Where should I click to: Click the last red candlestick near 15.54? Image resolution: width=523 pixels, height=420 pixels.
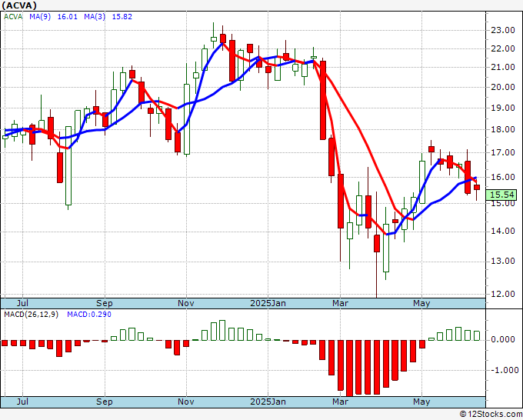coord(477,187)
